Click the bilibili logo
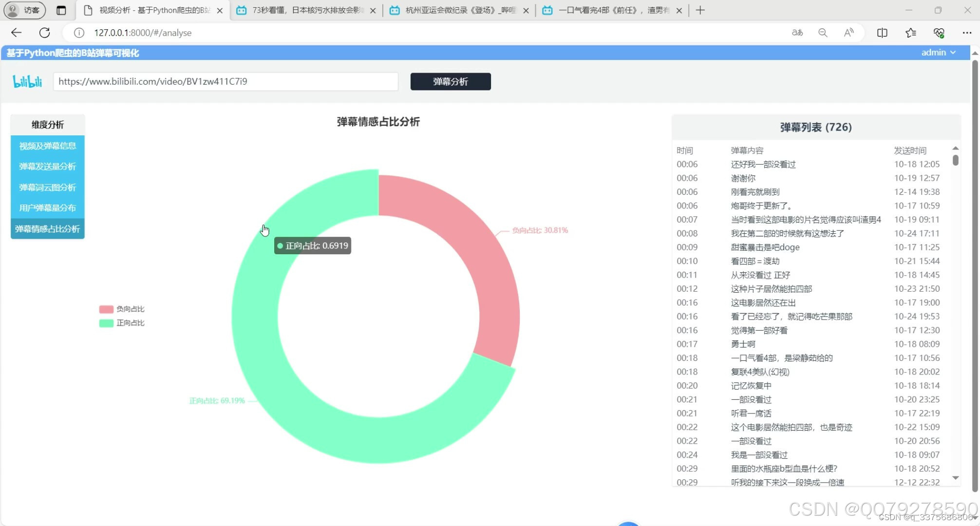The height and width of the screenshot is (526, 980). click(x=27, y=81)
